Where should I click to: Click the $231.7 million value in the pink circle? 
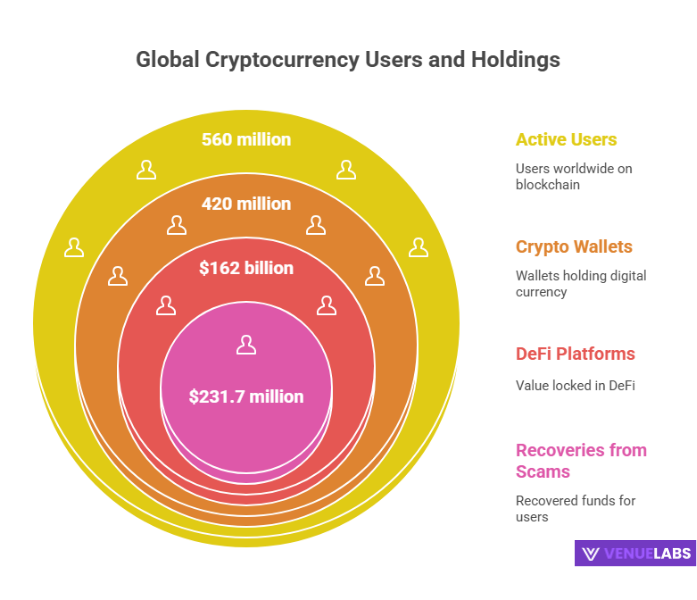pyautogui.click(x=246, y=397)
